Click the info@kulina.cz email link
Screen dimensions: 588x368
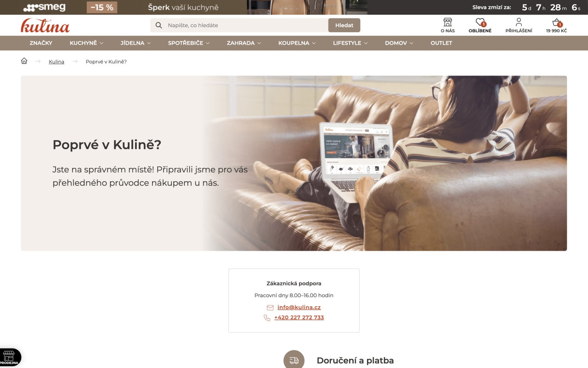point(299,307)
